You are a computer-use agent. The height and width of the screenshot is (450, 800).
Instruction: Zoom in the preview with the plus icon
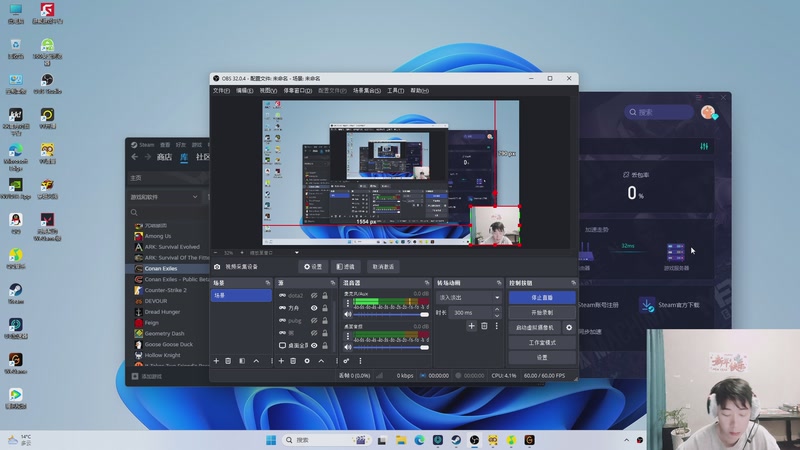[242, 253]
